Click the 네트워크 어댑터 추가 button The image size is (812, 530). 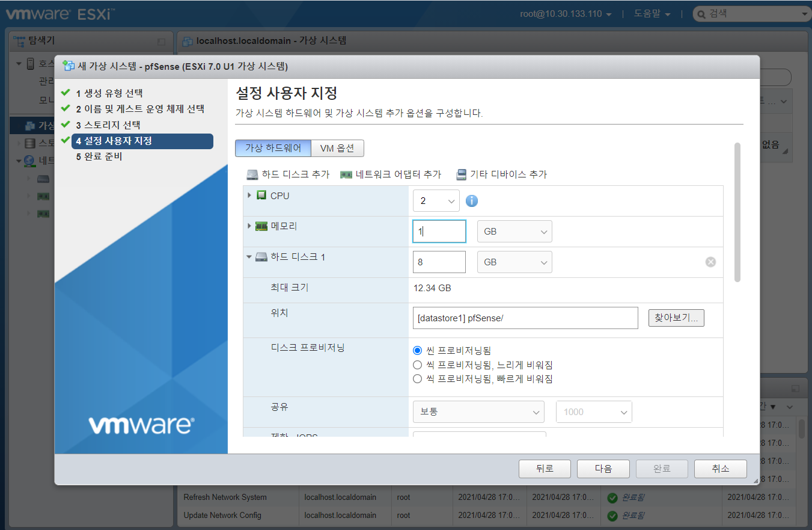tap(391, 174)
